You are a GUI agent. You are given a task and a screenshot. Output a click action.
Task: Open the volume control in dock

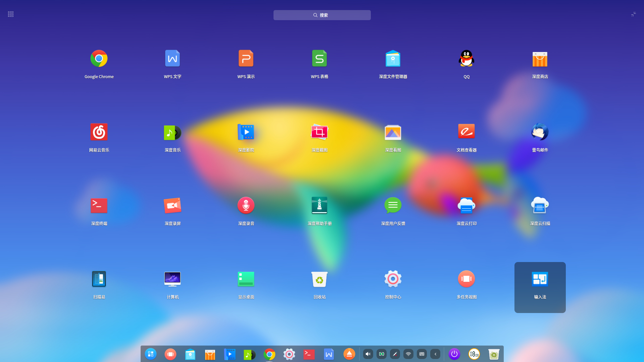point(368,354)
